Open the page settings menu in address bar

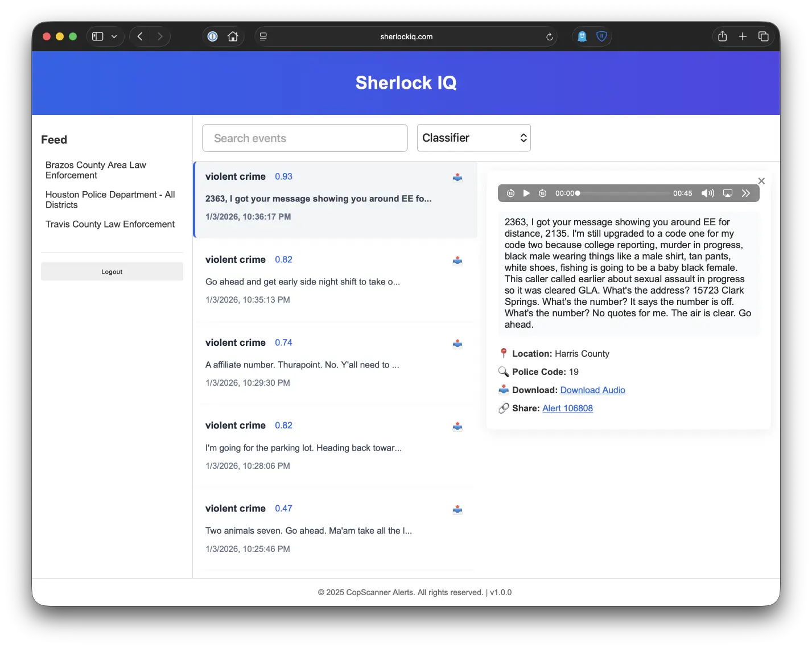pos(263,36)
